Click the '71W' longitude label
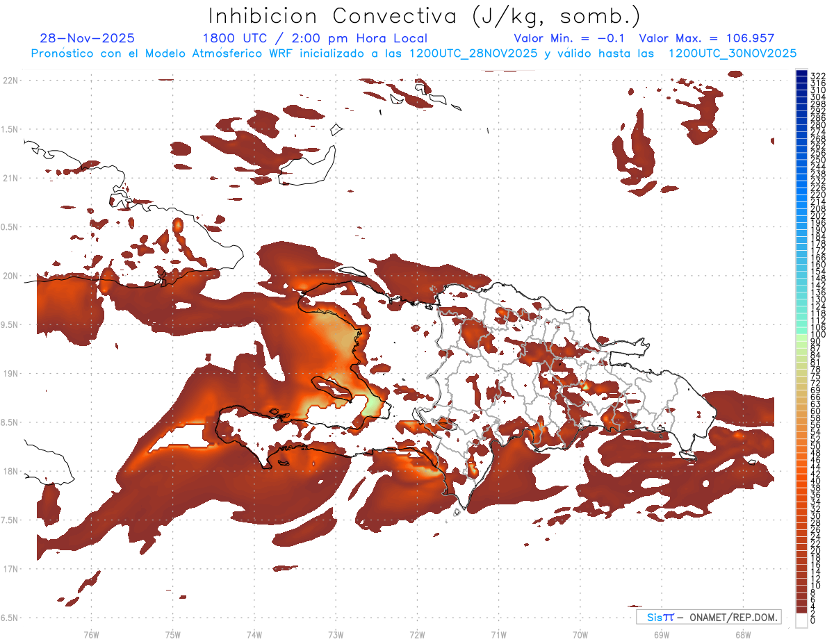 coord(498,634)
